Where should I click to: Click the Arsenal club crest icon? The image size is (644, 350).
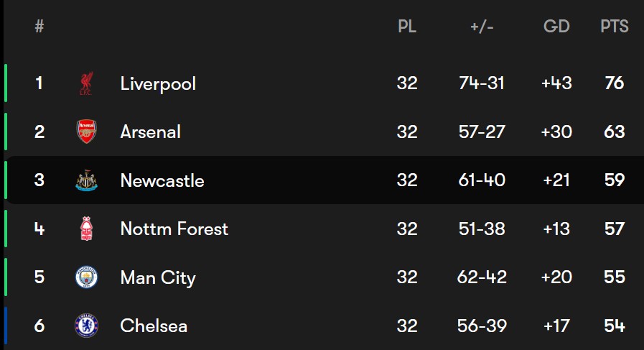86,132
